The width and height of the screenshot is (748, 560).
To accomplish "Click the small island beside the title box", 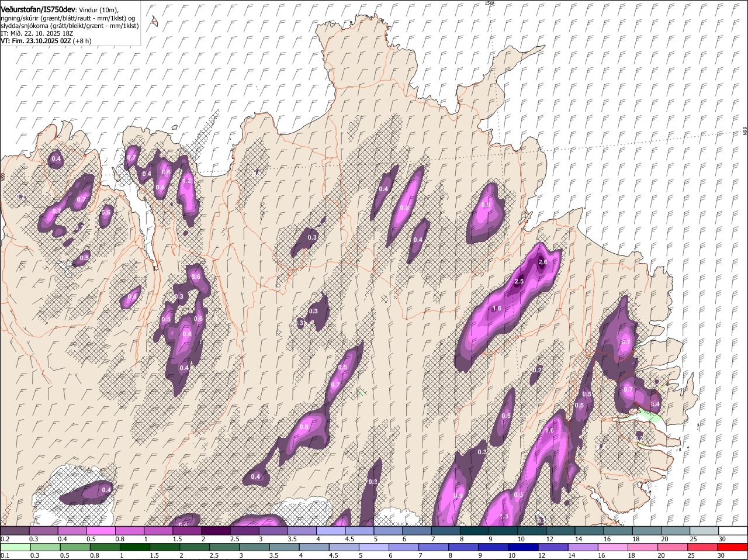I will click(x=154, y=22).
